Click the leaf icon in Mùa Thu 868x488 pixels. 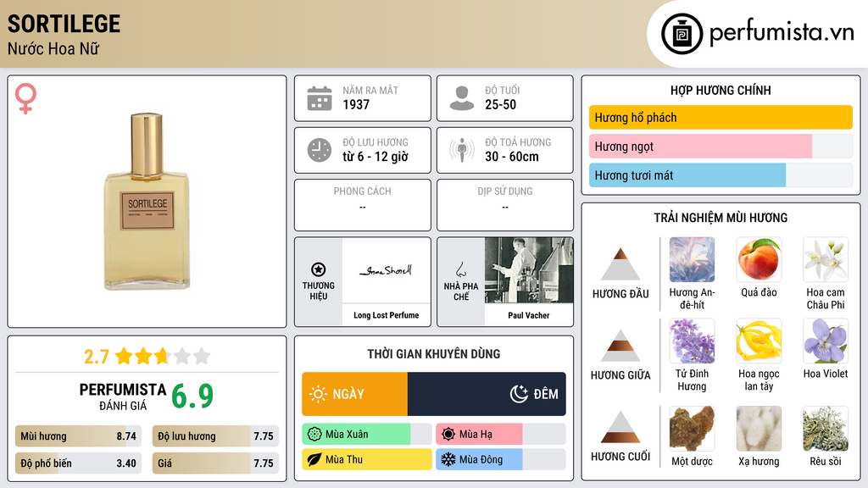click(314, 459)
